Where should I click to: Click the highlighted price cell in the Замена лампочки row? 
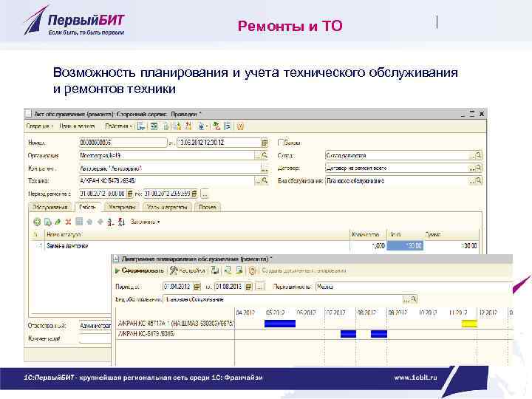405,245
